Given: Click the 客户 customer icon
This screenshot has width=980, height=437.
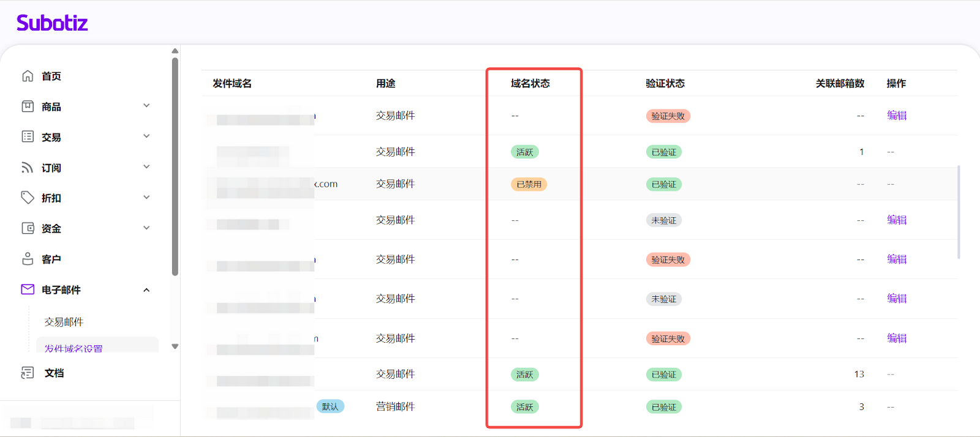Looking at the screenshot, I should pos(28,259).
